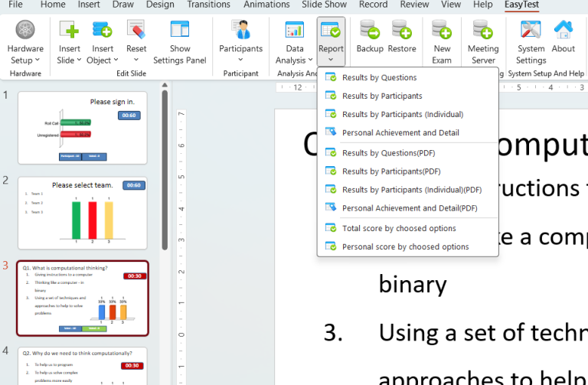Switch to the Home tab

point(53,5)
